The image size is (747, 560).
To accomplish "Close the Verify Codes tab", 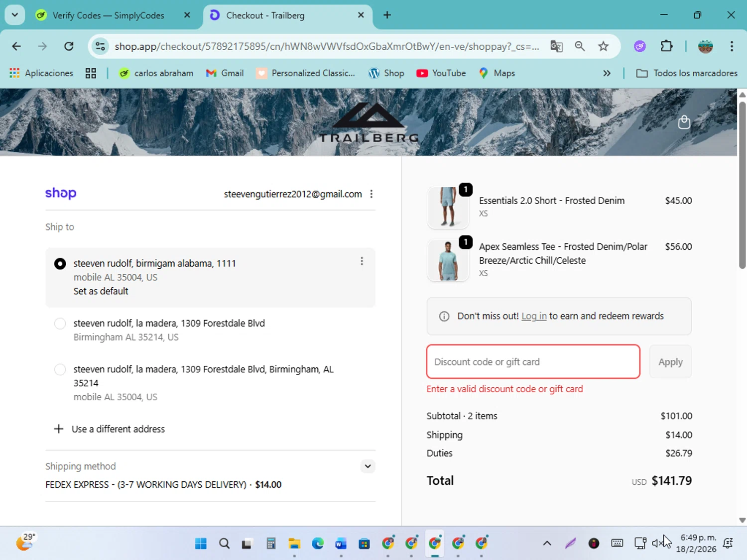I will [x=187, y=15].
